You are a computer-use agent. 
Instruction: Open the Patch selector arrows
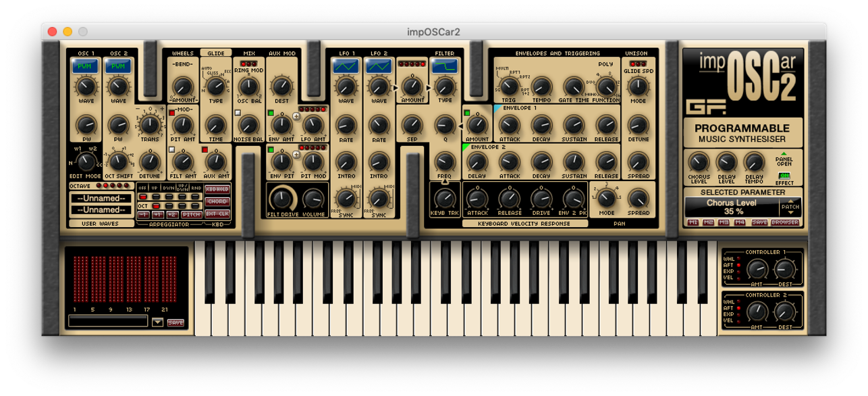pos(790,207)
